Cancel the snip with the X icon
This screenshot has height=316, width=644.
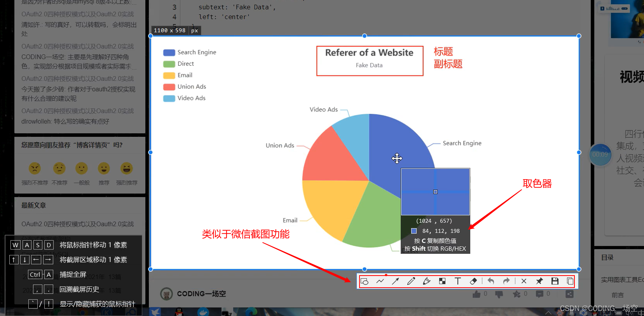click(524, 281)
